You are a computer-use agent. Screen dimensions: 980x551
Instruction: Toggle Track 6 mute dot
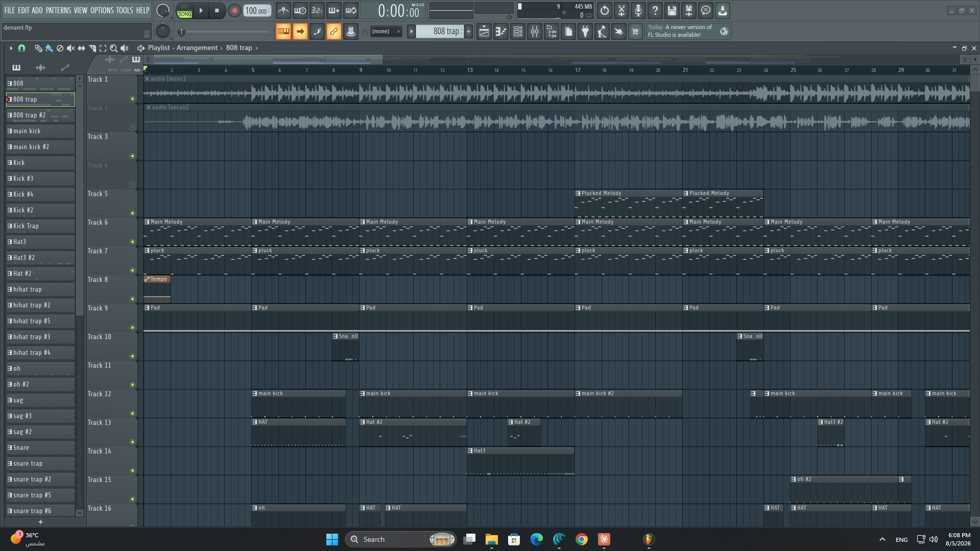132,242
